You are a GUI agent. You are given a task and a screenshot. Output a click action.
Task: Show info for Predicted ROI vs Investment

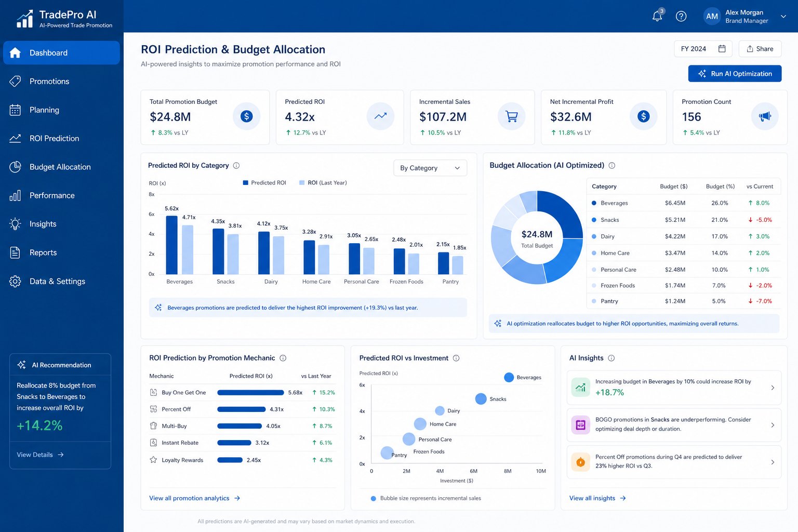tap(456, 358)
